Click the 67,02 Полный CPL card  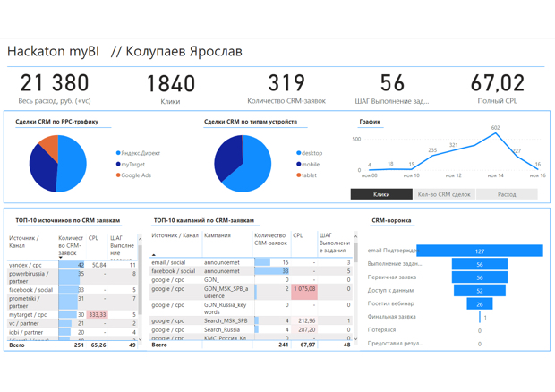tap(498, 89)
